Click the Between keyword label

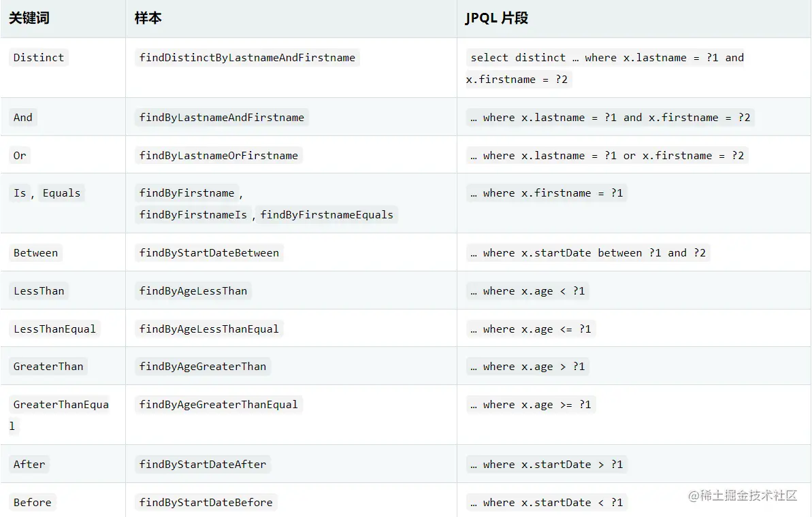(x=35, y=252)
